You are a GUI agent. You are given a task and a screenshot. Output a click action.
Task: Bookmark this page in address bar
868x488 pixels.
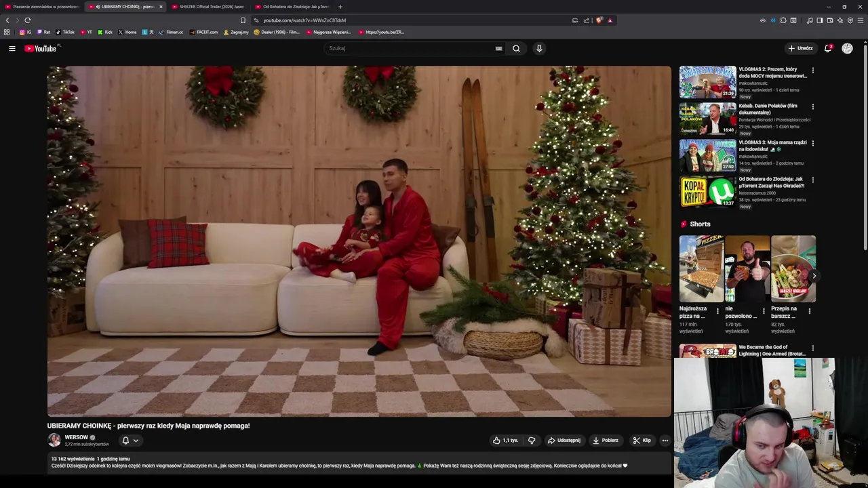pyautogui.click(x=243, y=20)
